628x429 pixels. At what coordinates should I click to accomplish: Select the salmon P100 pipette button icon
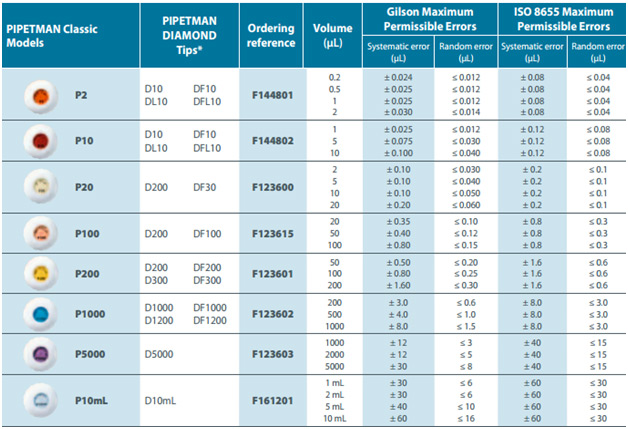point(43,232)
